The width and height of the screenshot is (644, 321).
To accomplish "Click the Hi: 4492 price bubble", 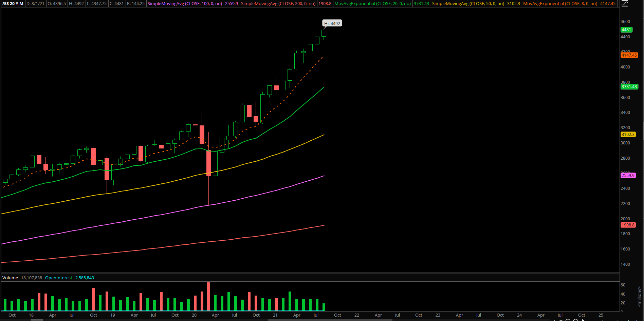I will pyautogui.click(x=332, y=23).
